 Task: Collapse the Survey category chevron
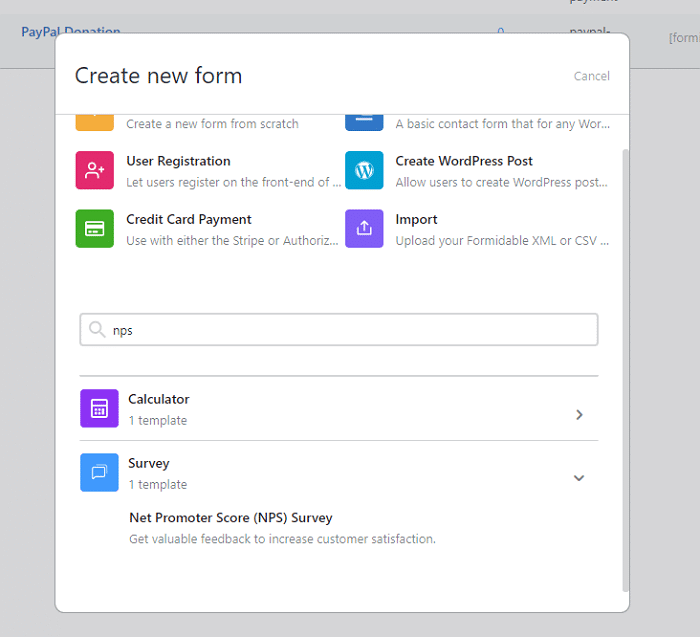[579, 478]
